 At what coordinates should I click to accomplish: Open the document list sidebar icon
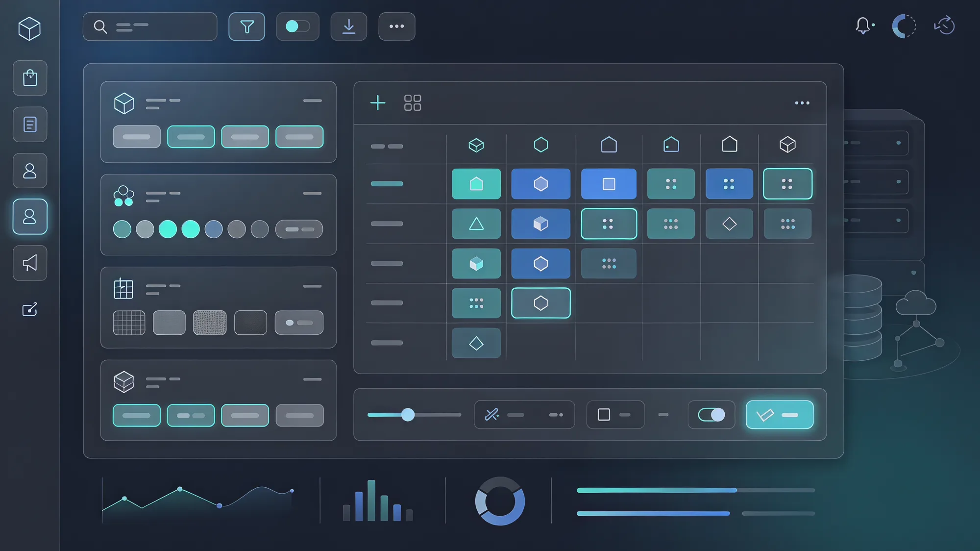point(30,125)
